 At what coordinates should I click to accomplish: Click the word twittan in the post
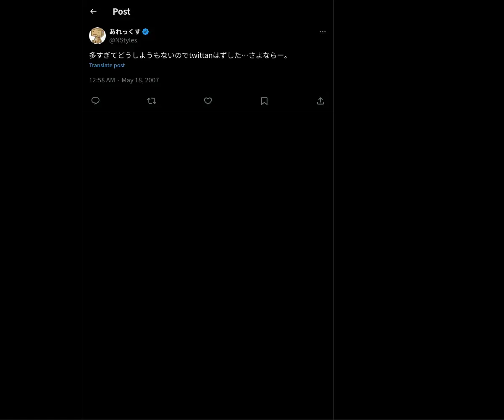pyautogui.click(x=201, y=55)
